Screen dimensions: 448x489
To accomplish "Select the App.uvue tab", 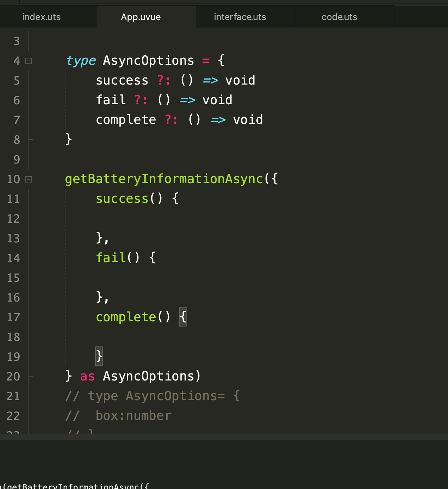I will point(141,17).
